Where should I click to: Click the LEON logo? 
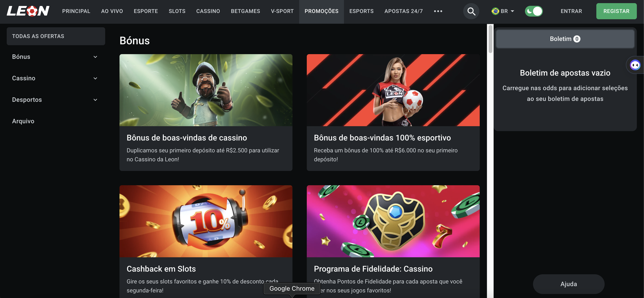click(x=28, y=11)
